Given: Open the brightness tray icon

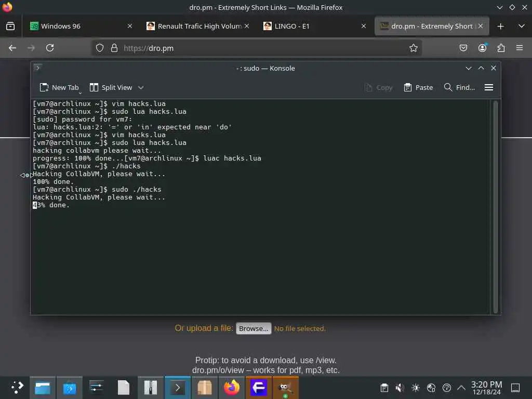Looking at the screenshot, I should (x=415, y=388).
